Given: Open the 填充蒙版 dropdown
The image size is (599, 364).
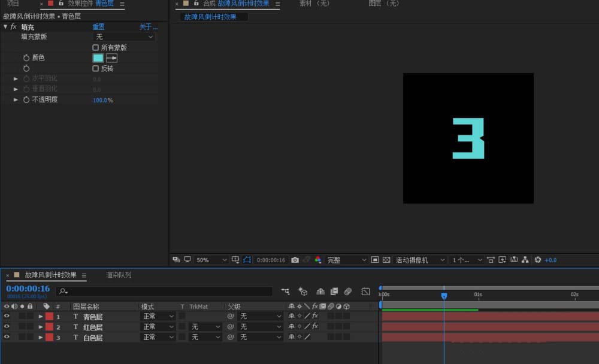Looking at the screenshot, I should click(x=124, y=37).
